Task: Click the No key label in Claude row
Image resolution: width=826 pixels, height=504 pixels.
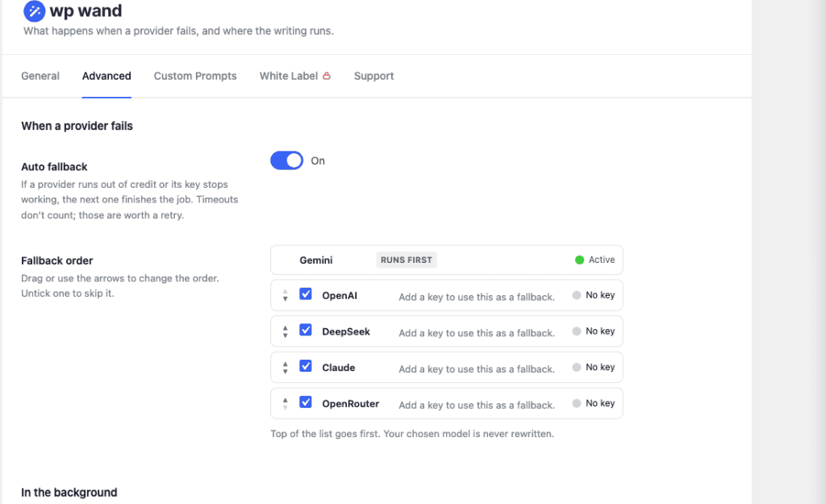Action: tap(600, 367)
